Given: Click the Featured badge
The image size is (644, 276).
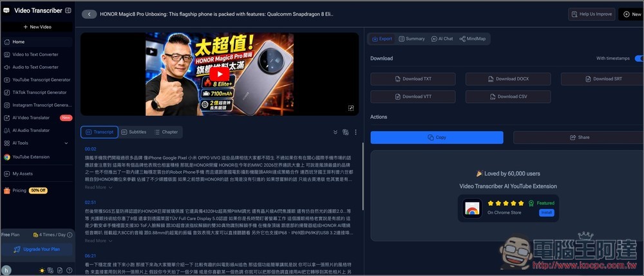Looking at the screenshot, I should click(541, 203).
